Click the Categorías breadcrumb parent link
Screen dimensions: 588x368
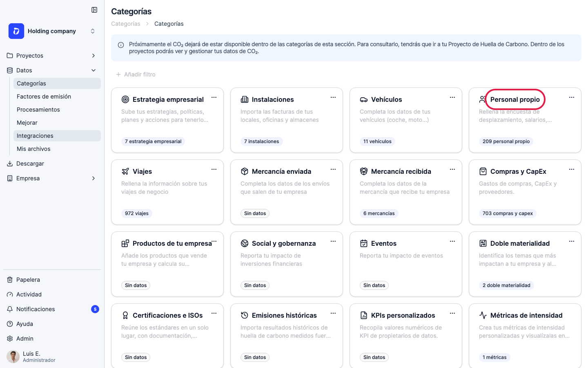(x=126, y=24)
